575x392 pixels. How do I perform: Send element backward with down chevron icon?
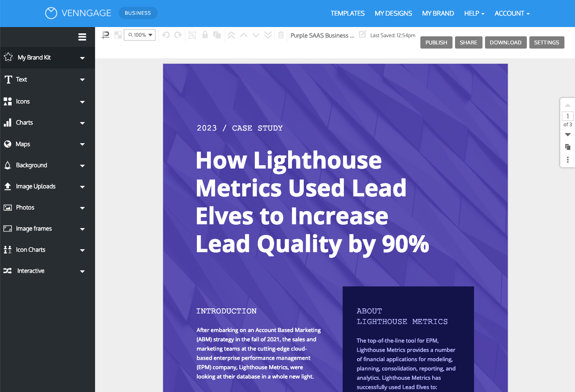pos(256,35)
